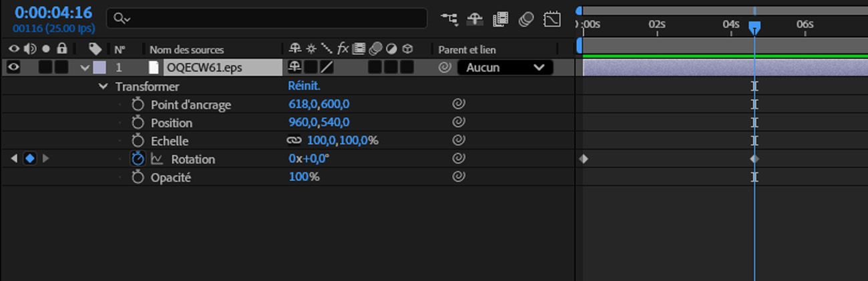Screen dimensions: 868x281
Task: Open the composition mini-flowchart icon
Action: point(450,19)
